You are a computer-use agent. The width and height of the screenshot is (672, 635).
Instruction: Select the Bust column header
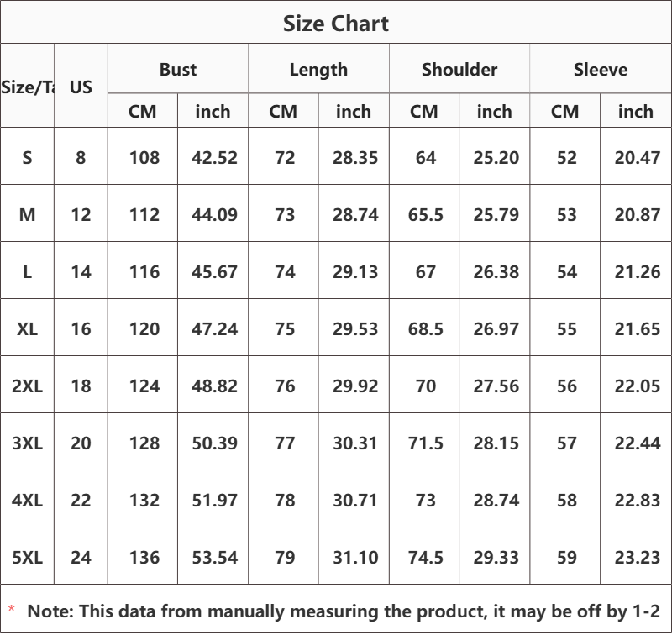click(x=178, y=70)
